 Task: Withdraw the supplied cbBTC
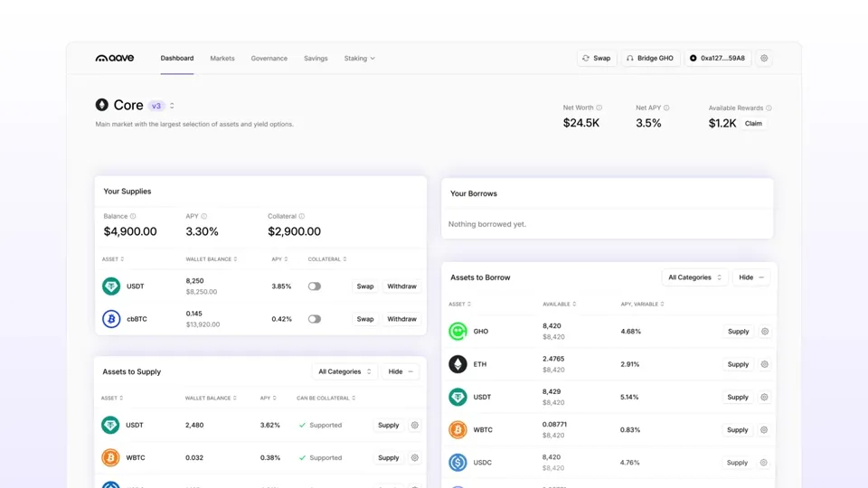click(401, 319)
